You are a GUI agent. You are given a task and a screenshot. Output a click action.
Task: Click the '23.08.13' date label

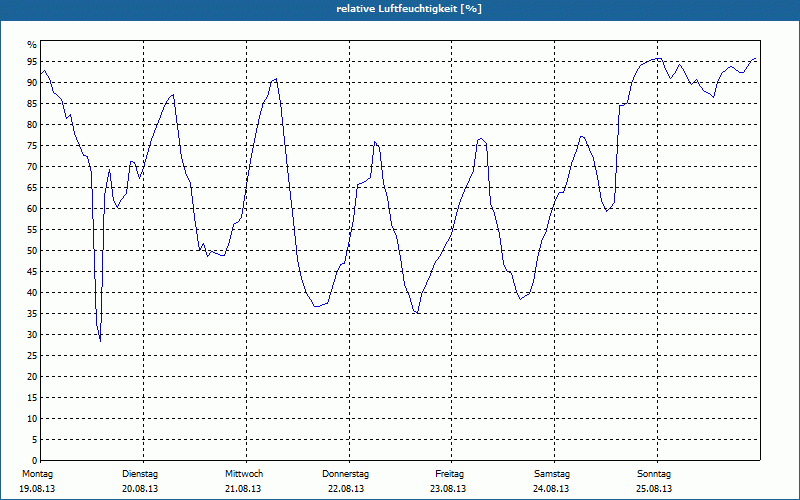tap(448, 489)
